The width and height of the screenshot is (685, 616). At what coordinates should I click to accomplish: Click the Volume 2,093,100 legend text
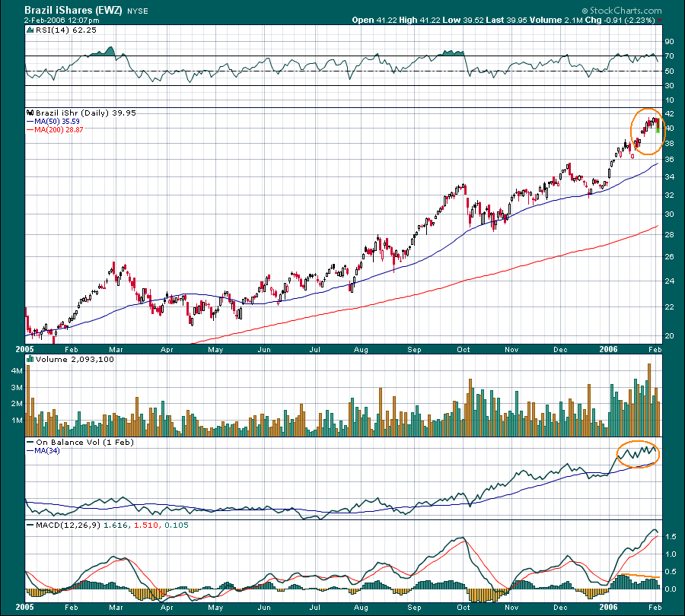pos(75,359)
